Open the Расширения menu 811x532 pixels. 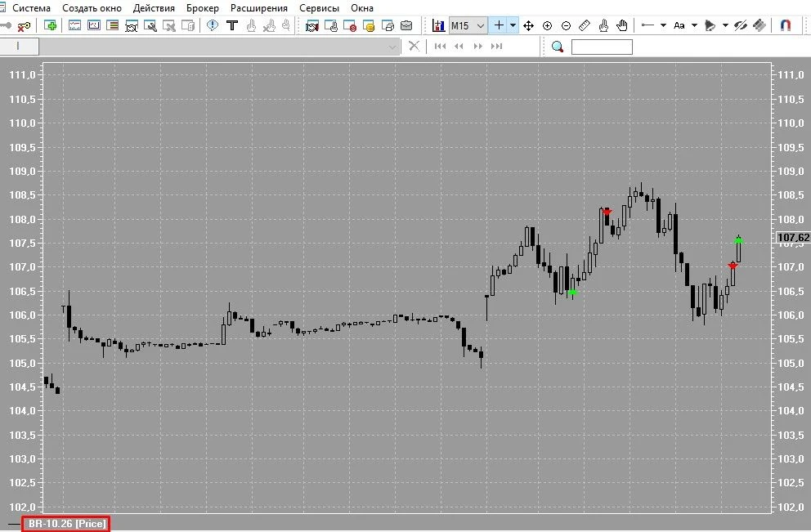tap(259, 8)
